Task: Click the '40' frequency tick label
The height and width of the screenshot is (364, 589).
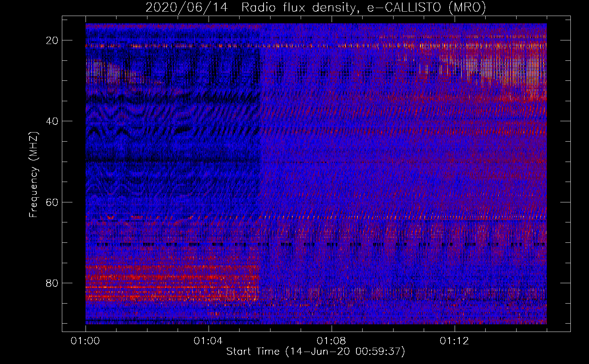Action: (52, 121)
